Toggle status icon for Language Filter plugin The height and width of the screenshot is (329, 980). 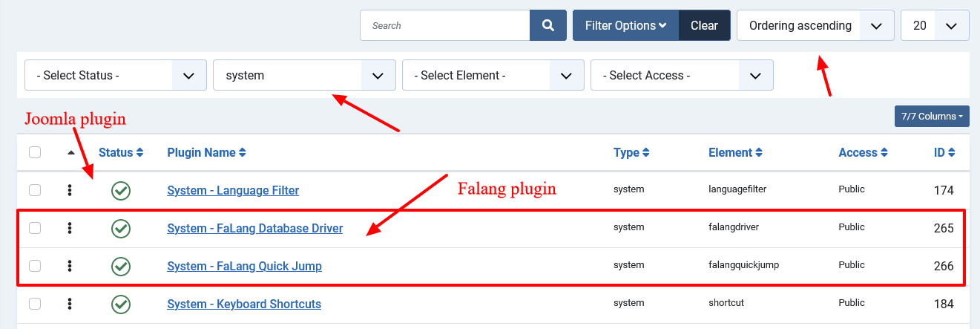[x=121, y=191]
